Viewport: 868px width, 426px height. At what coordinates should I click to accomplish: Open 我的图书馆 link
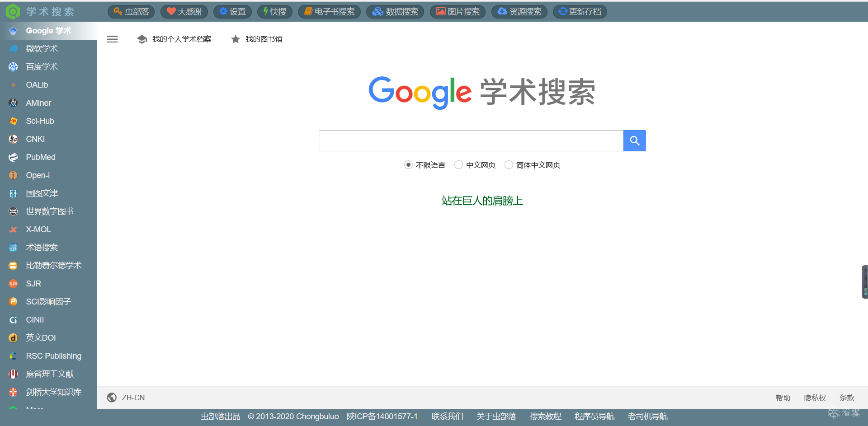[x=256, y=39]
